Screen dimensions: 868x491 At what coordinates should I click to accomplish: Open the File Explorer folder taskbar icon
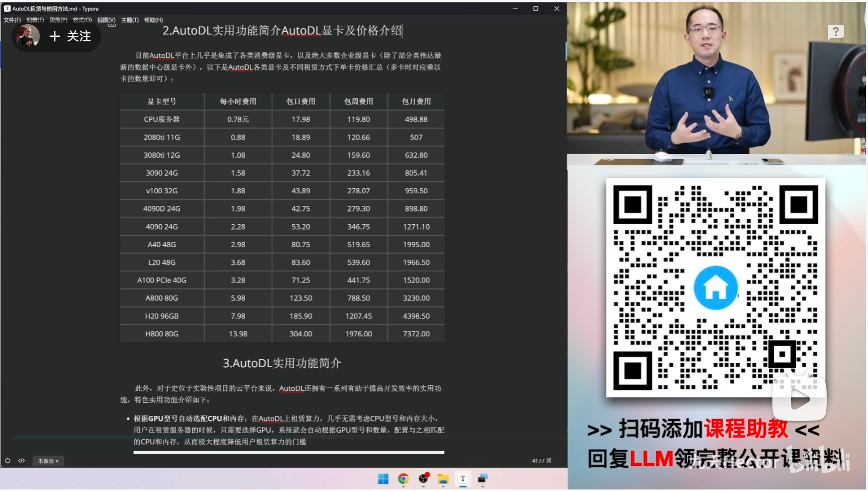tap(443, 479)
